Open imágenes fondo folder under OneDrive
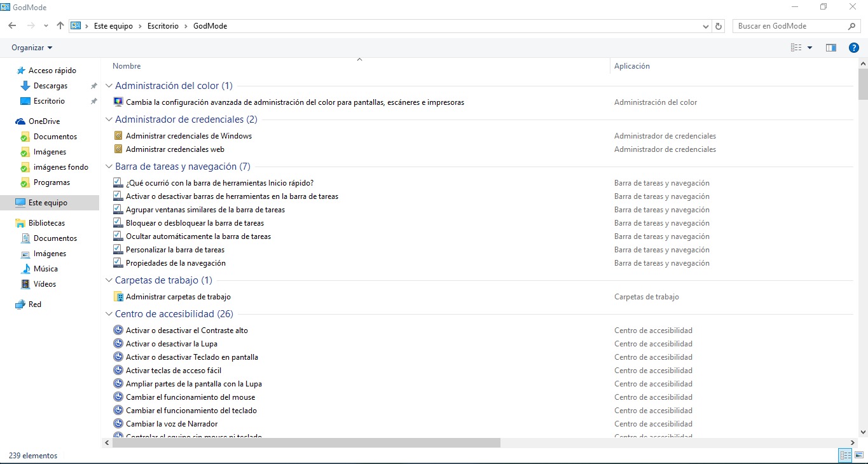 [x=61, y=167]
